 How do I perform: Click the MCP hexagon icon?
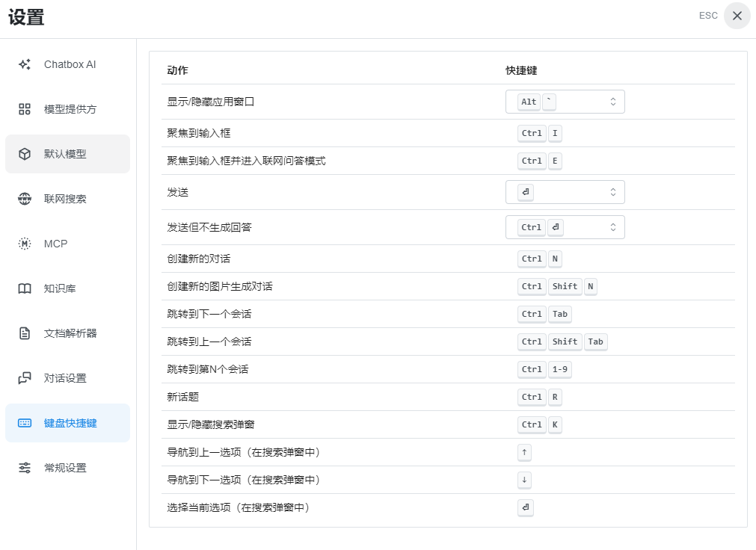coord(25,244)
